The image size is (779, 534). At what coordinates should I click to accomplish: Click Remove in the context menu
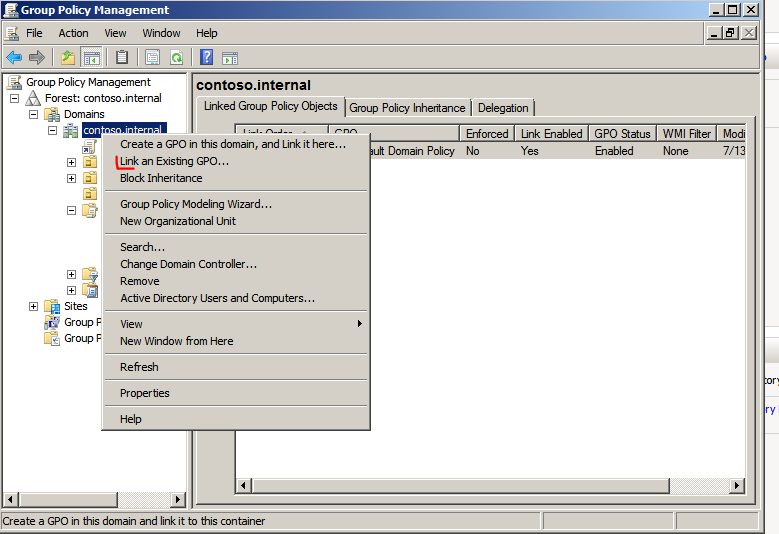point(236,281)
